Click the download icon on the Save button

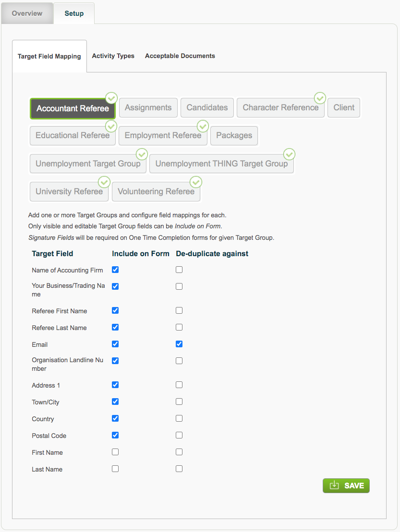pos(335,485)
